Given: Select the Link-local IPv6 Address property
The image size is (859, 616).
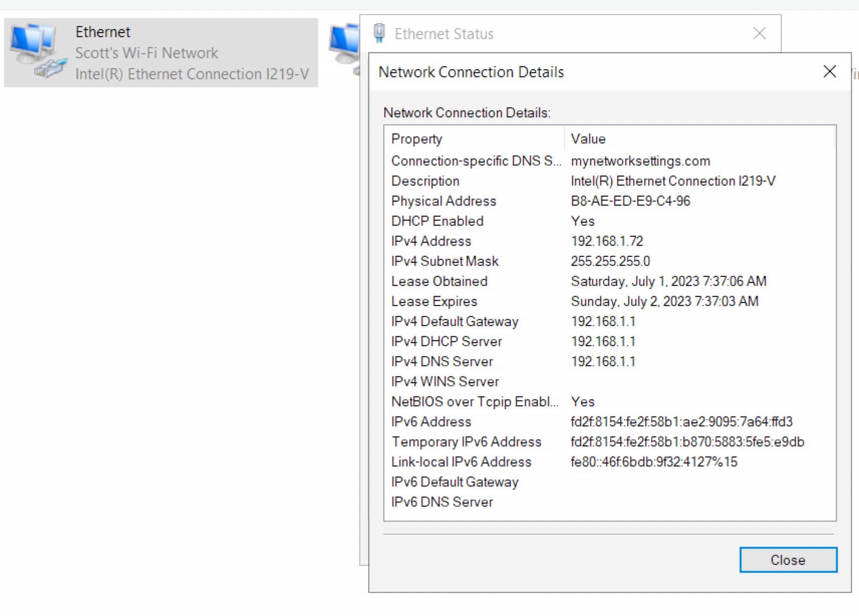Looking at the screenshot, I should tap(461, 462).
